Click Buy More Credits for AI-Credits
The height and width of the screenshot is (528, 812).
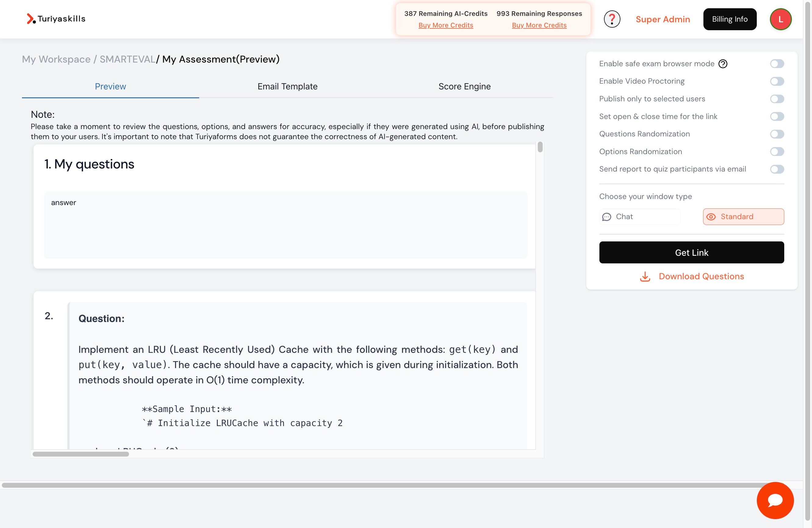[446, 25]
